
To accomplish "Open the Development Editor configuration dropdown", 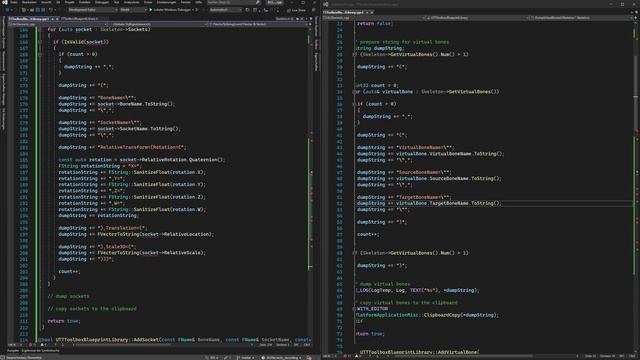I will pyautogui.click(x=92, y=9).
